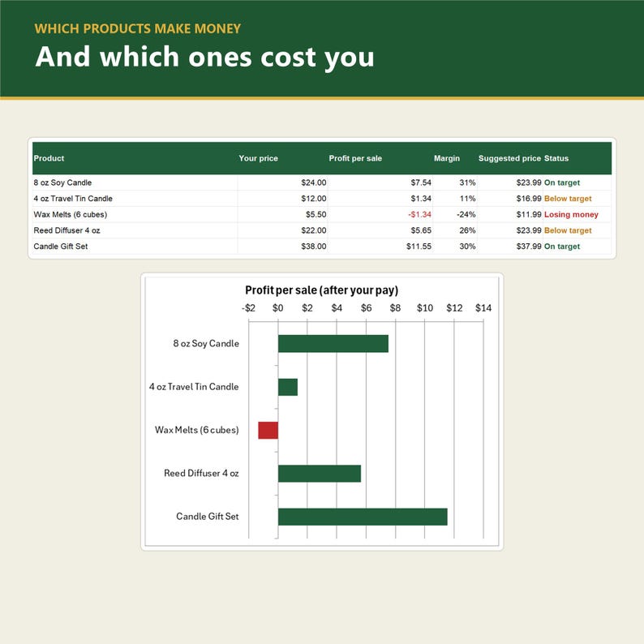Click the 'WHICH PRODUCTS MAKE MONEY' subtitle
The image size is (644, 644).
[138, 28]
